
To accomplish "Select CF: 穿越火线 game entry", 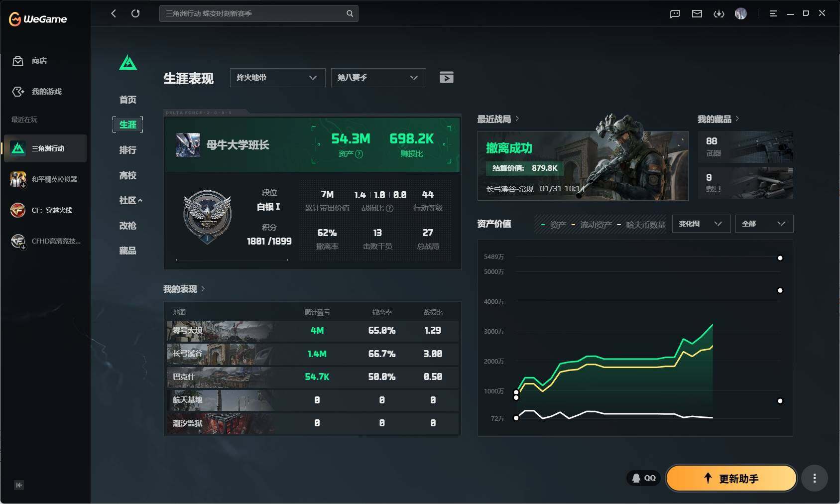I will [x=45, y=210].
